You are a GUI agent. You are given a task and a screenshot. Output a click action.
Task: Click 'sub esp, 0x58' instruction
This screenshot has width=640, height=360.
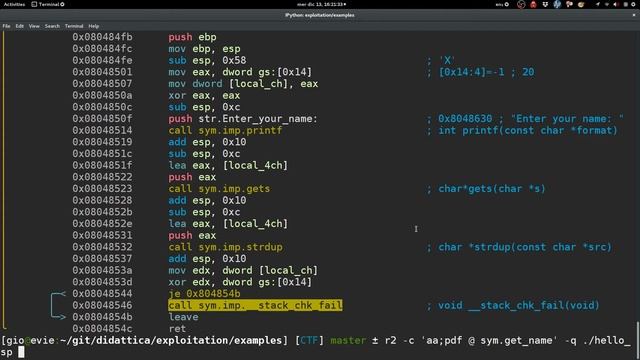(207, 60)
